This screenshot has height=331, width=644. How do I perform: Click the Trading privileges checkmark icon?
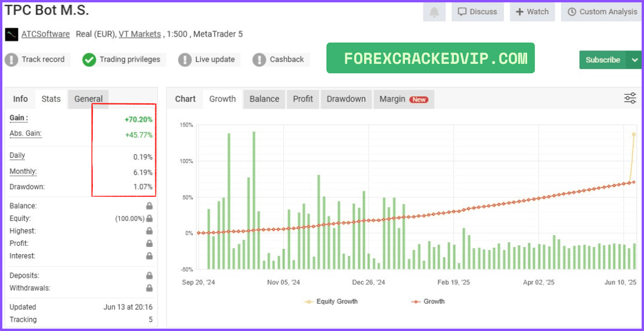point(89,60)
